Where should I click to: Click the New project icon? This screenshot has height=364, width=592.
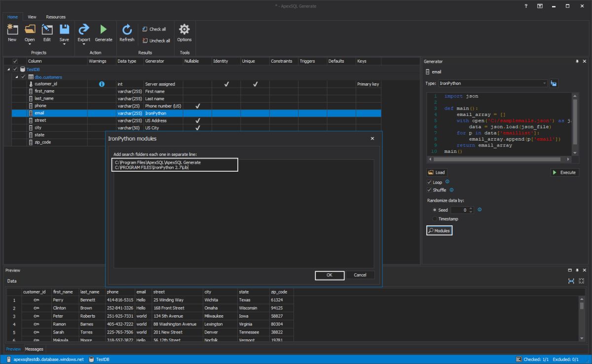click(12, 30)
